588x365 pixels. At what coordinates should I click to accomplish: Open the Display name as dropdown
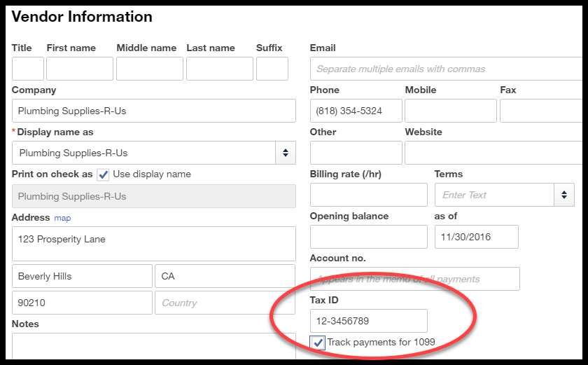tap(286, 153)
